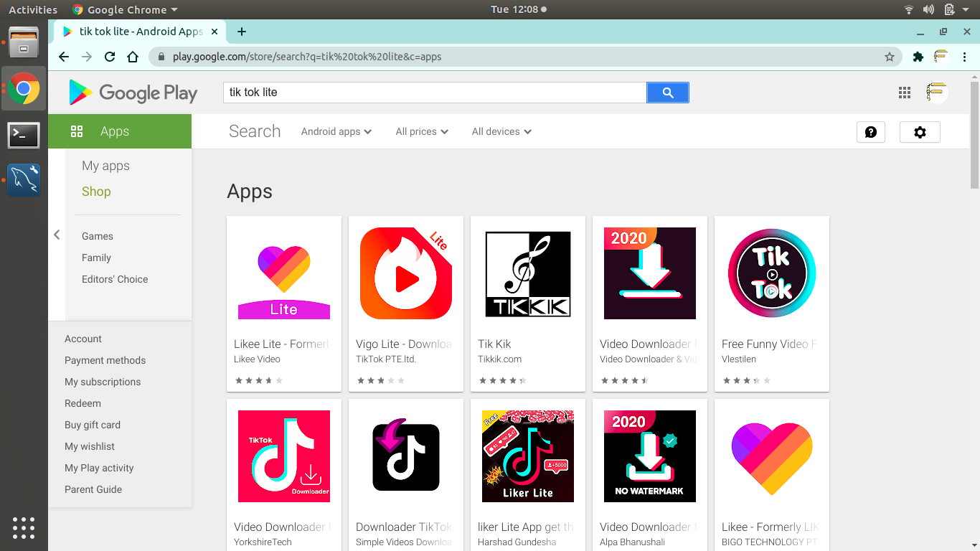This screenshot has width=980, height=551.
Task: Open the Google Chrome app menu
Action: 125,10
